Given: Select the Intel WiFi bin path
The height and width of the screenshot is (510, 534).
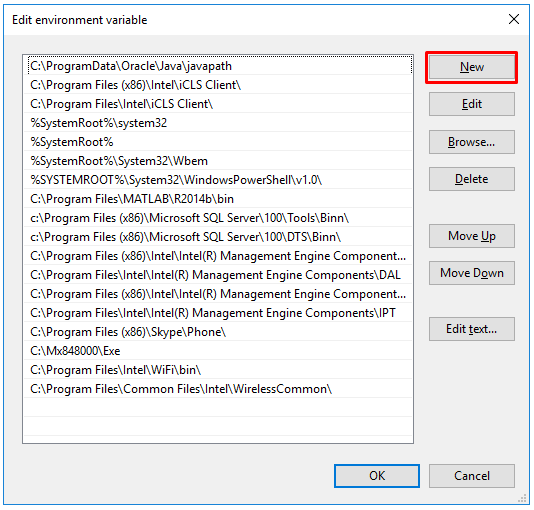Looking at the screenshot, I should pos(218,370).
